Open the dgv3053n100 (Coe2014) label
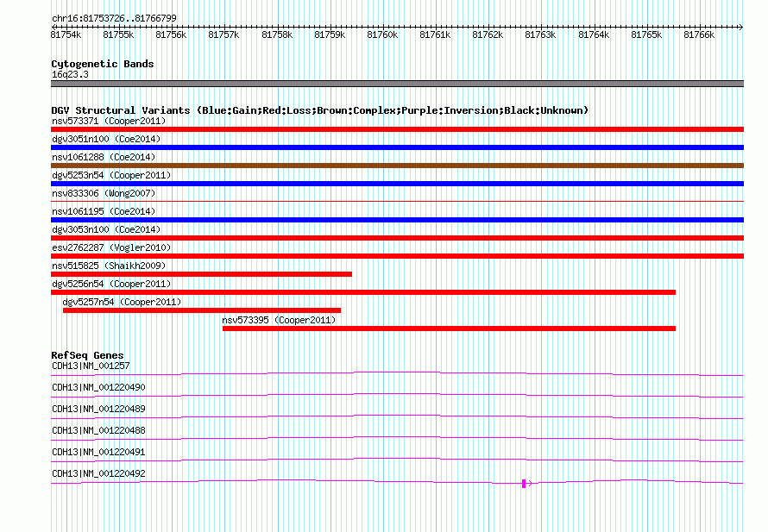 (106, 229)
